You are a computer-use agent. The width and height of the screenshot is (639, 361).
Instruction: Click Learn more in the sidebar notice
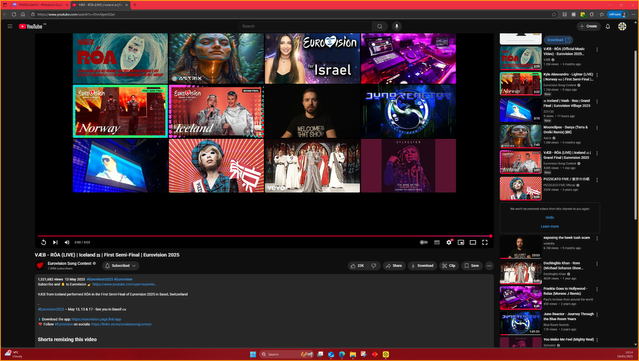(x=550, y=227)
